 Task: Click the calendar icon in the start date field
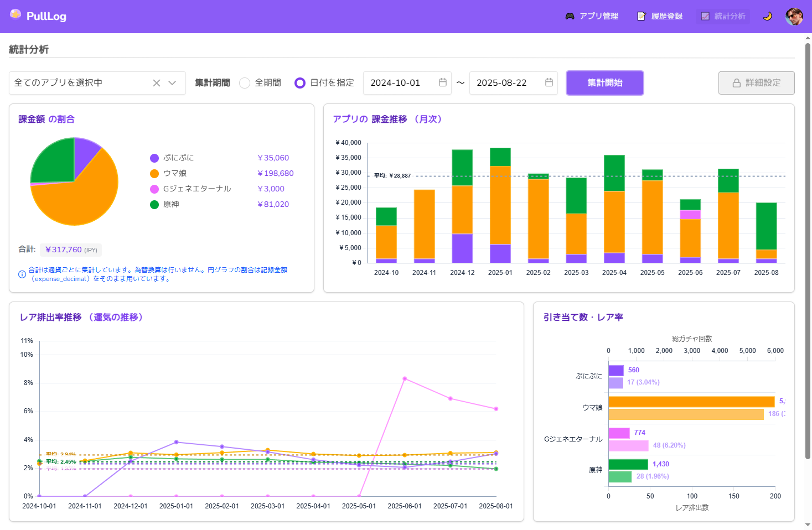443,82
